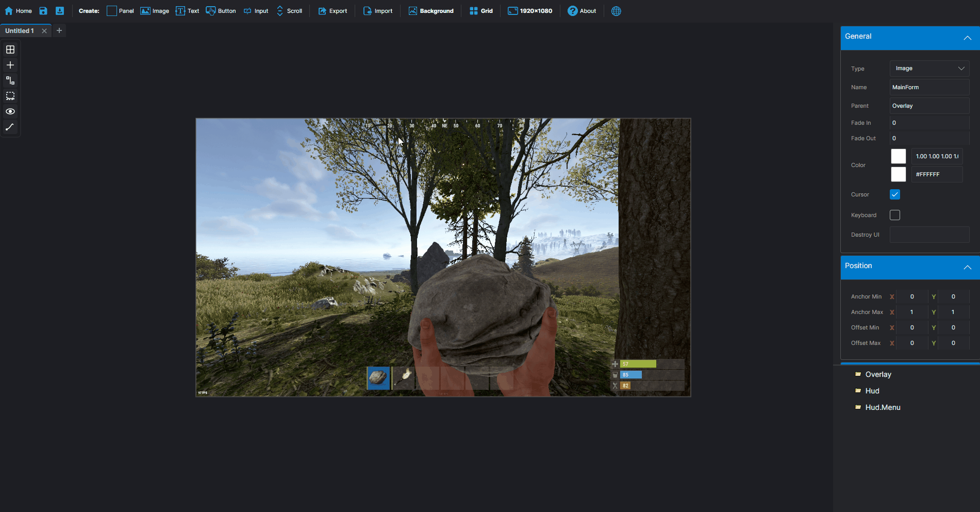980x512 pixels.
Task: Open the Type dropdown showing Image
Action: [x=929, y=69]
